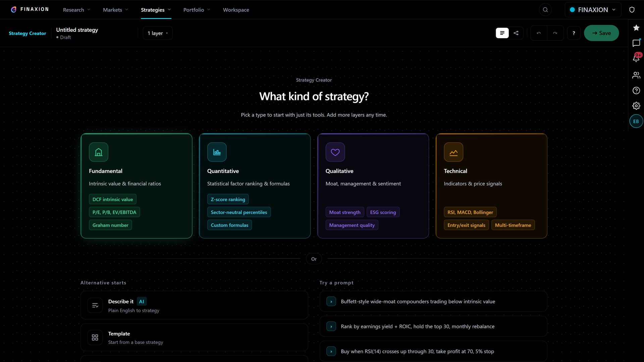Click the Technical line chart icon
The image size is (644, 362).
coord(453,152)
